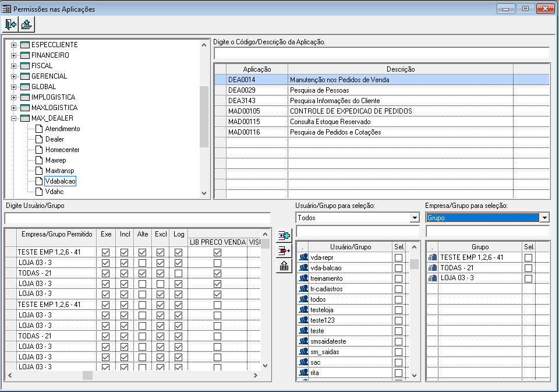This screenshot has height=392, width=559.
Task: Click the user group icon for testeloja
Action: tap(303, 310)
